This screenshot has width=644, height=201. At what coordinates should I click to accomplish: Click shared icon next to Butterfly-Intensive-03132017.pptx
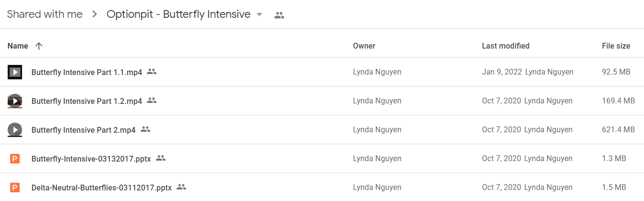tap(161, 158)
